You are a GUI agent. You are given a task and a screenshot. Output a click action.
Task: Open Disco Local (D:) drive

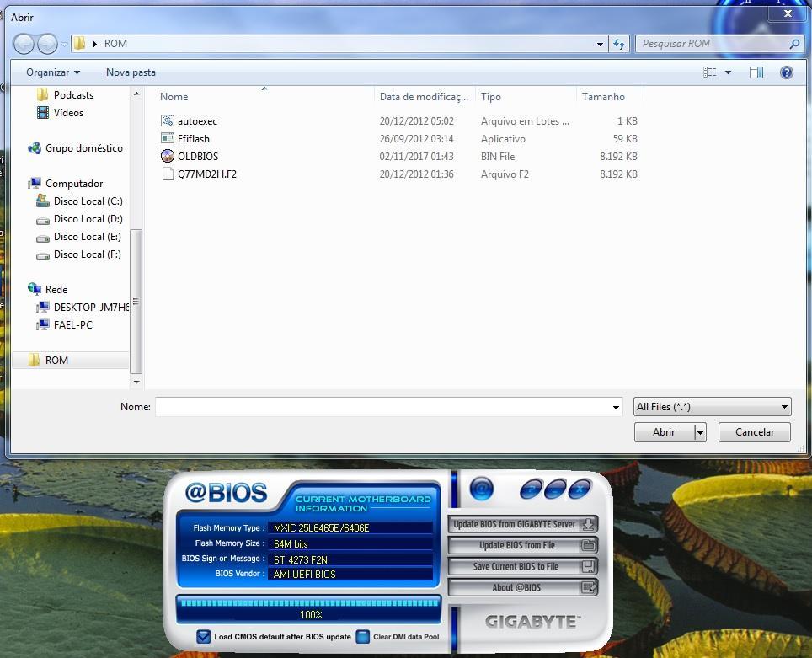pyautogui.click(x=88, y=219)
